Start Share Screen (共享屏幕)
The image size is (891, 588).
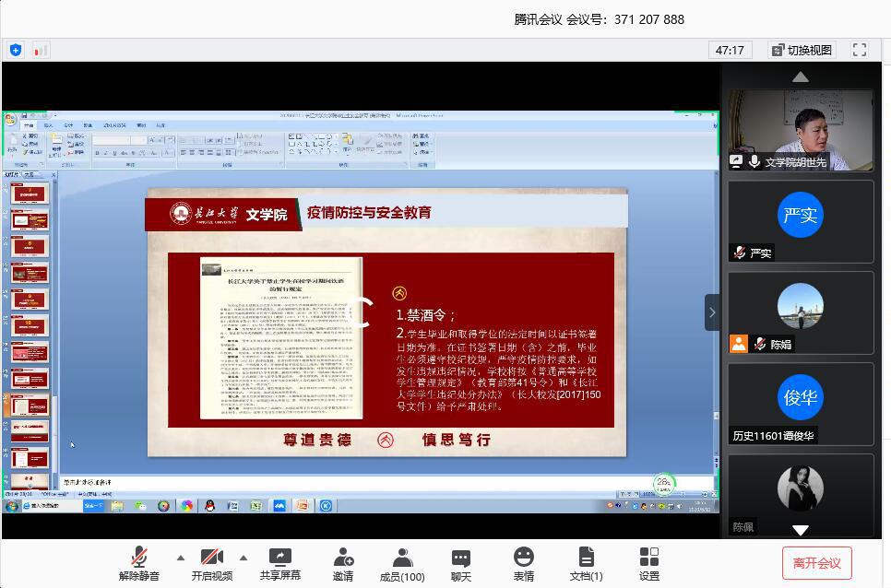point(279,563)
